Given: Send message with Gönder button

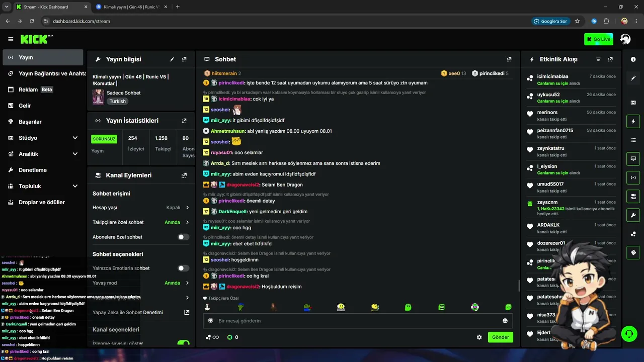Looking at the screenshot, I should 501,337.
